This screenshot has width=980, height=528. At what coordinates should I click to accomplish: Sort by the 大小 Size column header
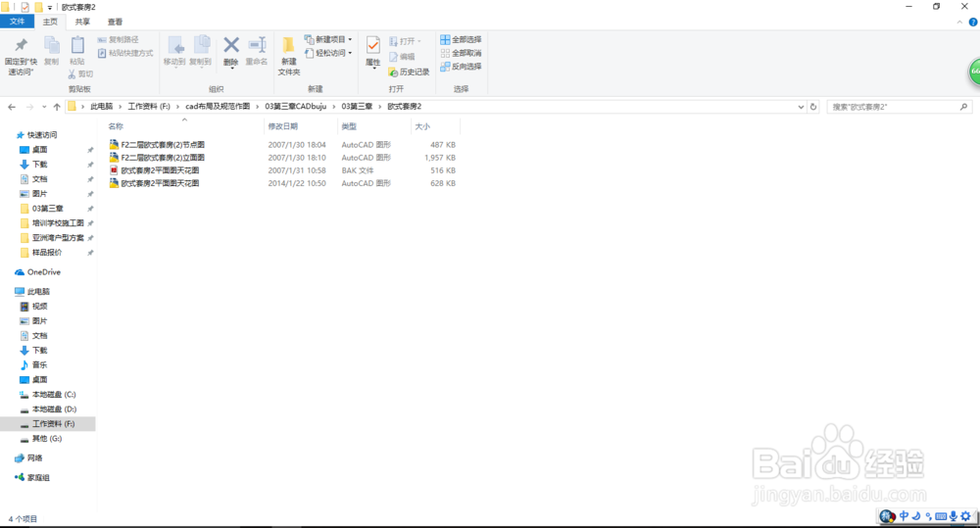[422, 126]
